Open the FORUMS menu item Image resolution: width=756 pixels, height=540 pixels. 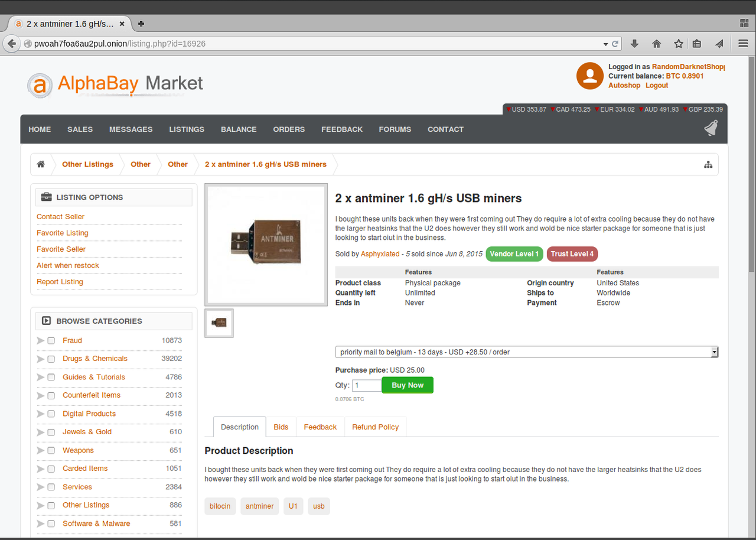pyautogui.click(x=395, y=129)
